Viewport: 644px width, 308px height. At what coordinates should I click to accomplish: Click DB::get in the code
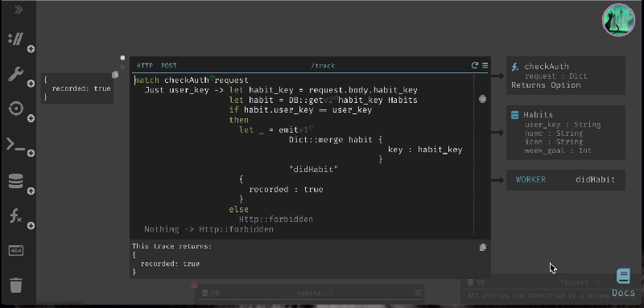307,100
